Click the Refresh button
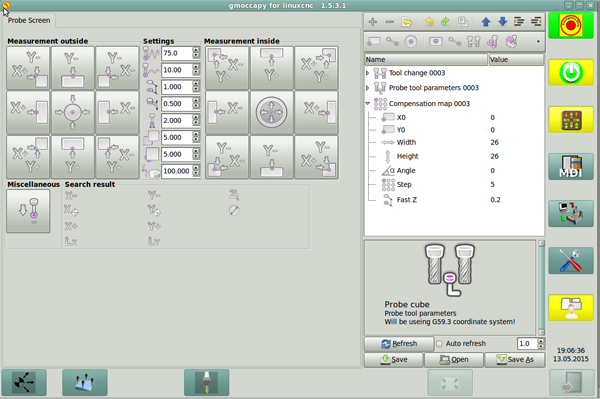600x399 pixels. pos(399,344)
